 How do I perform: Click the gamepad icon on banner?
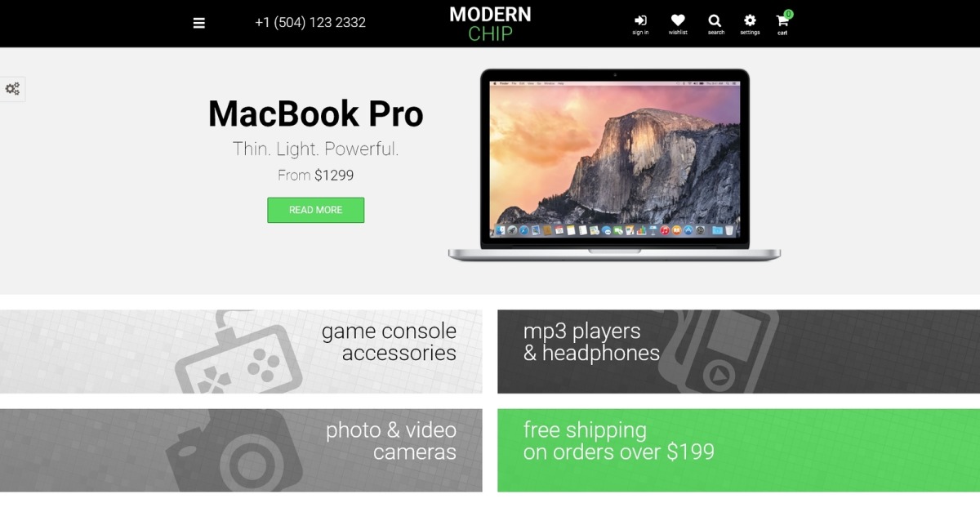pyautogui.click(x=238, y=356)
